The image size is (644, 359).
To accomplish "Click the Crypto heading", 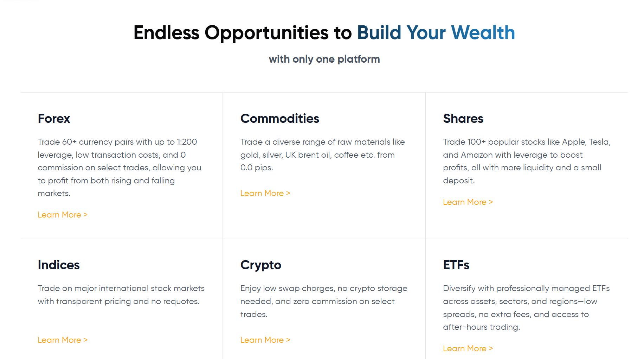I will (261, 265).
